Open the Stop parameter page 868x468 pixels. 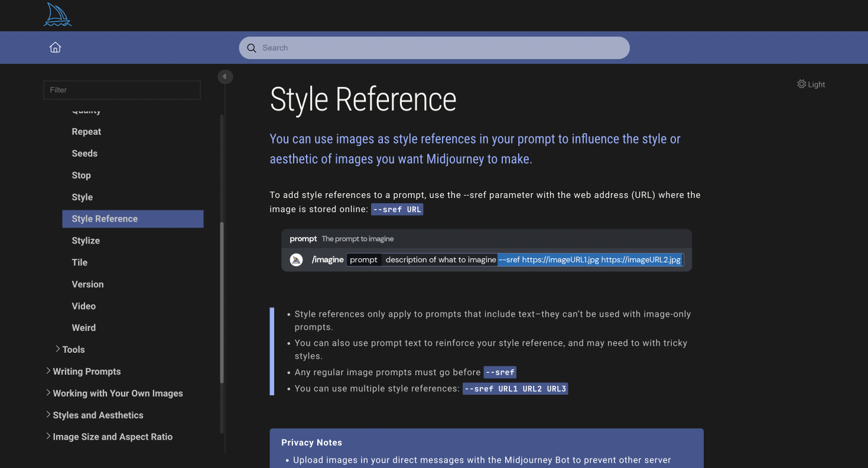tap(81, 175)
